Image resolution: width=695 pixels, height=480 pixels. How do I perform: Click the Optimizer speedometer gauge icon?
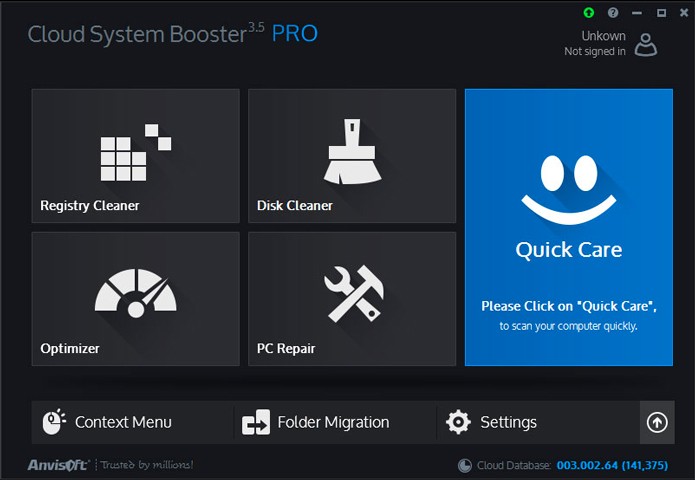click(136, 293)
